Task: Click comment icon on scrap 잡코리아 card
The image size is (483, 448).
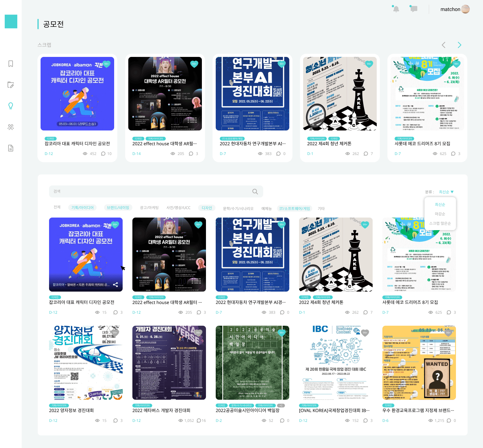Action: click(103, 154)
